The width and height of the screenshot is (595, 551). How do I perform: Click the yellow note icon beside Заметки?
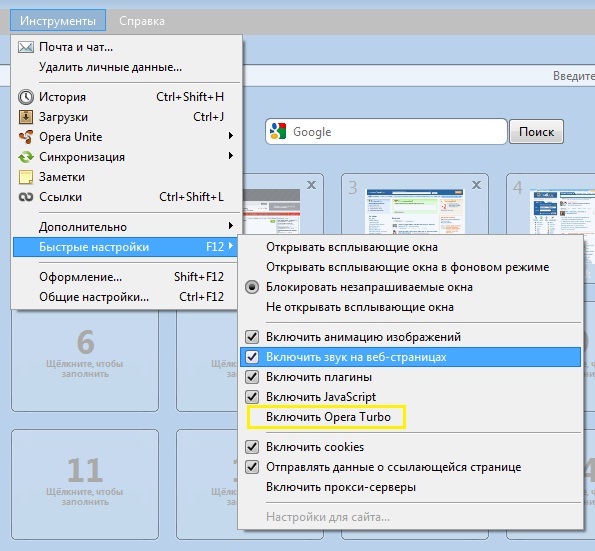[x=26, y=177]
